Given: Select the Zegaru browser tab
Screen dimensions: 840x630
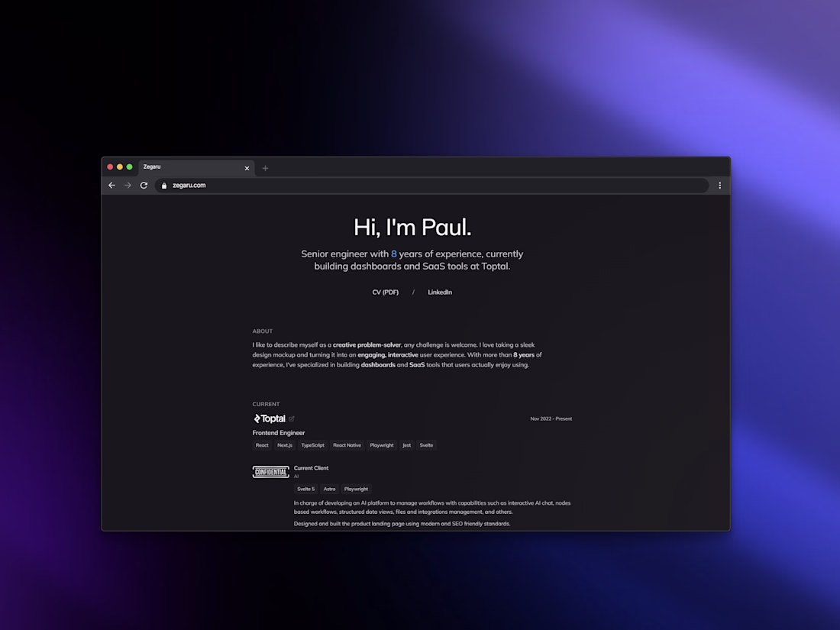Looking at the screenshot, I should [196, 168].
